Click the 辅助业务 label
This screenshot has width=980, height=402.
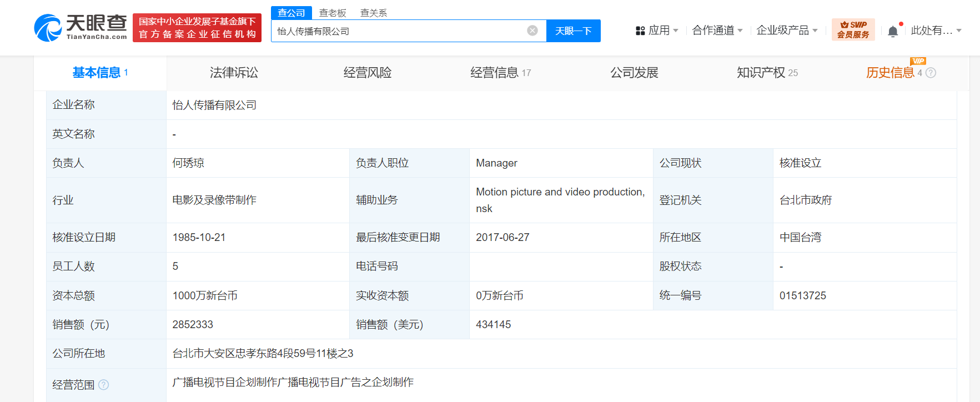pos(376,200)
